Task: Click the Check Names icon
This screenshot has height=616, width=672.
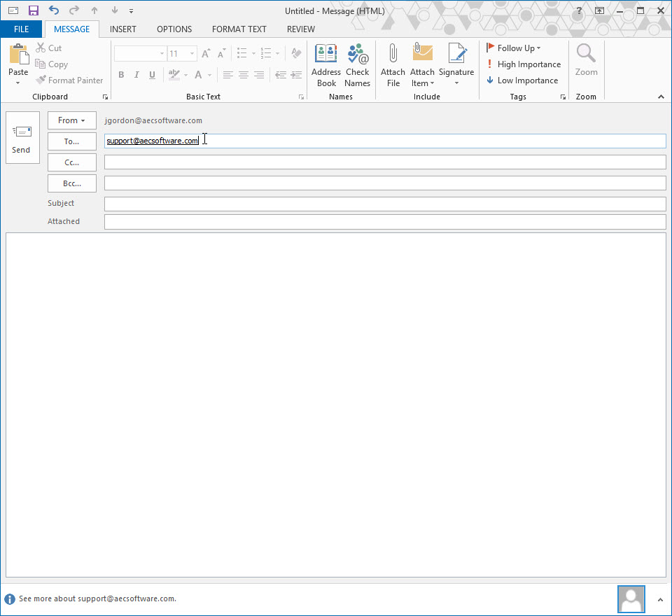Action: pyautogui.click(x=357, y=65)
